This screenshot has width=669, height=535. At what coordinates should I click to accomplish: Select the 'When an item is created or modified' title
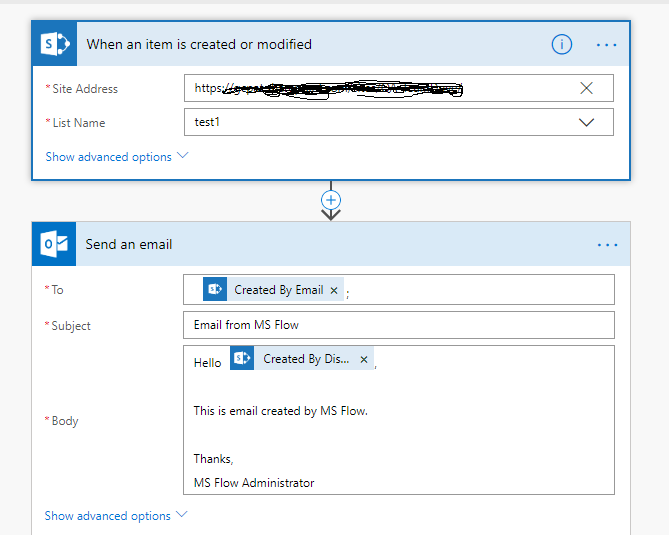pos(199,44)
